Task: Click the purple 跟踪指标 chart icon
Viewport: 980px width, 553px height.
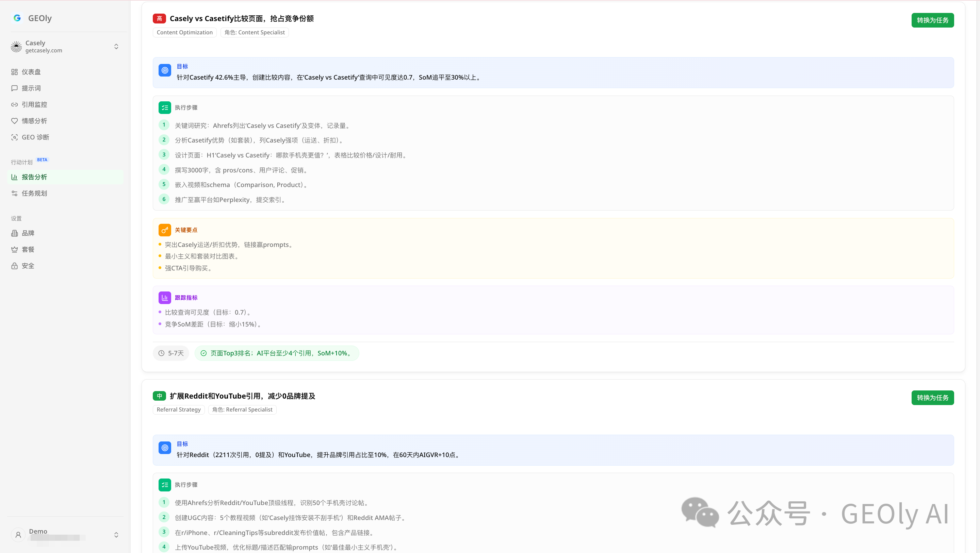Action: pyautogui.click(x=165, y=298)
